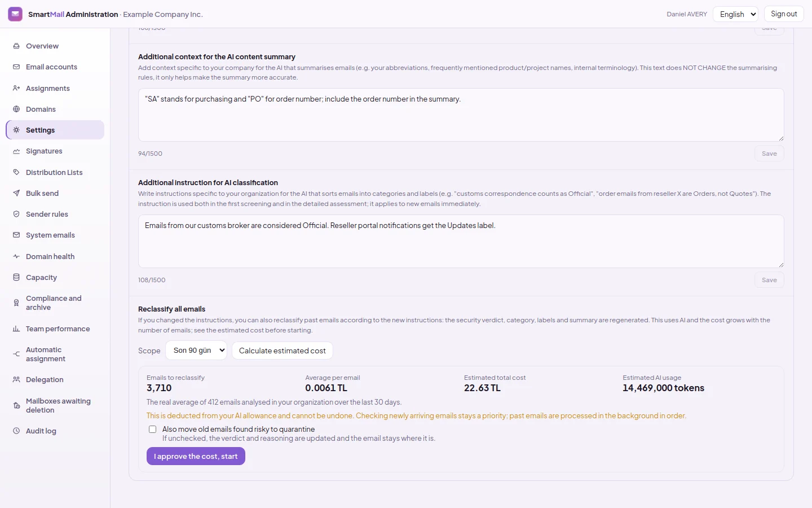Open the English language dropdown
This screenshot has width=812, height=508.
tap(736, 14)
